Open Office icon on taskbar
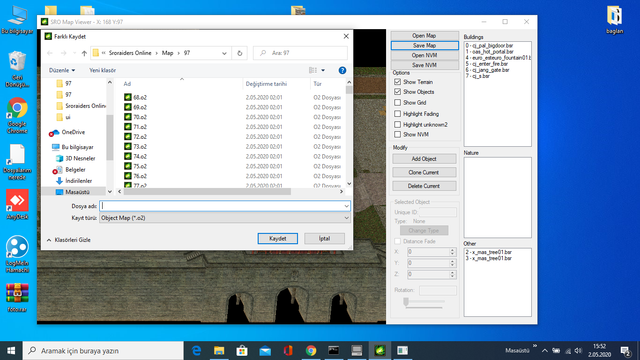The image size is (640, 360). coord(288,351)
